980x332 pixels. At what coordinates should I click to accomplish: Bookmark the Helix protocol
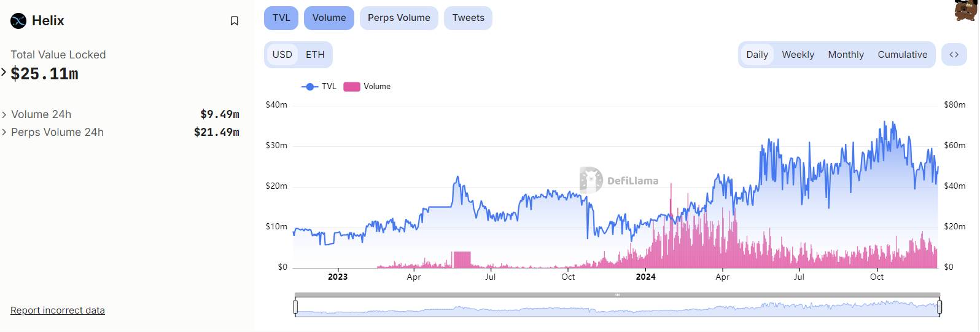(x=234, y=21)
